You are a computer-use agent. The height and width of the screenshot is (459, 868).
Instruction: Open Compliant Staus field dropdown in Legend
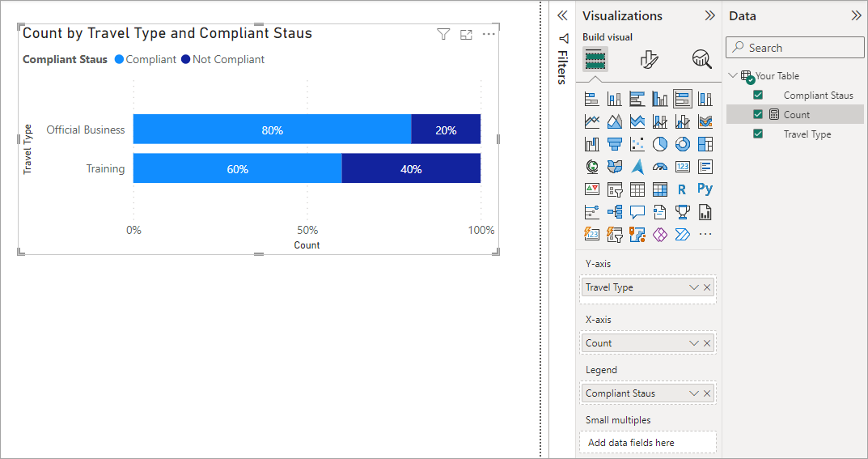[693, 393]
